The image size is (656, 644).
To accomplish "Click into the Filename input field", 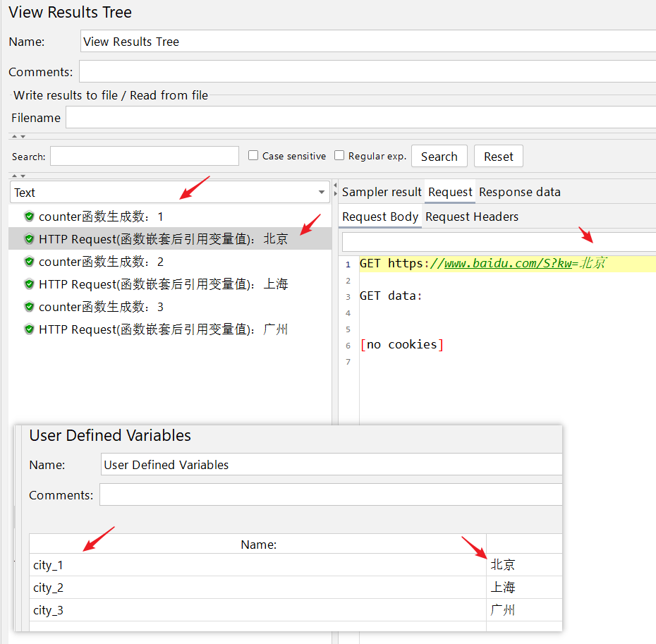I will click(x=360, y=118).
